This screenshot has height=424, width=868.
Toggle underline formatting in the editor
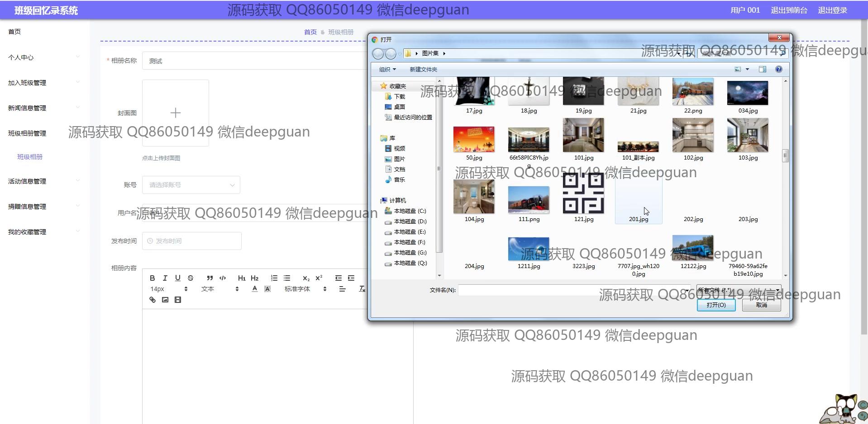point(178,278)
